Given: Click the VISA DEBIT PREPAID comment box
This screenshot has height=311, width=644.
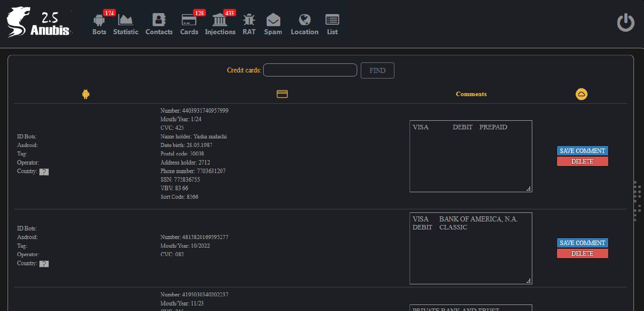Looking at the screenshot, I should point(471,156).
